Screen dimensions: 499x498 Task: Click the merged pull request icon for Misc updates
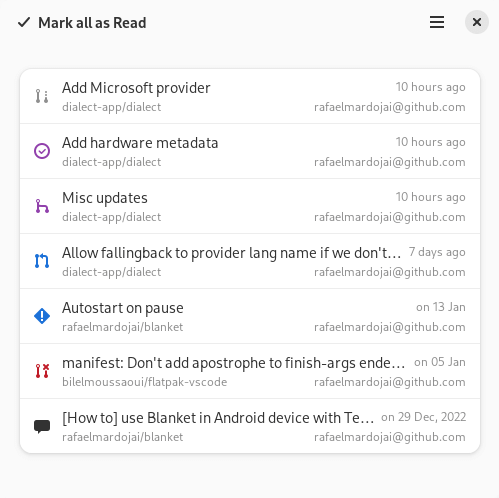(x=42, y=206)
